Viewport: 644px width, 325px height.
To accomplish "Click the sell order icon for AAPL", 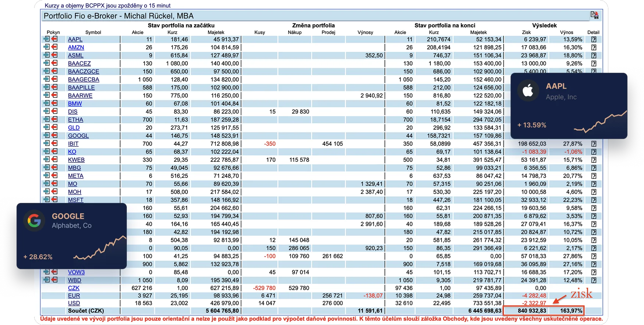I will (x=54, y=39).
